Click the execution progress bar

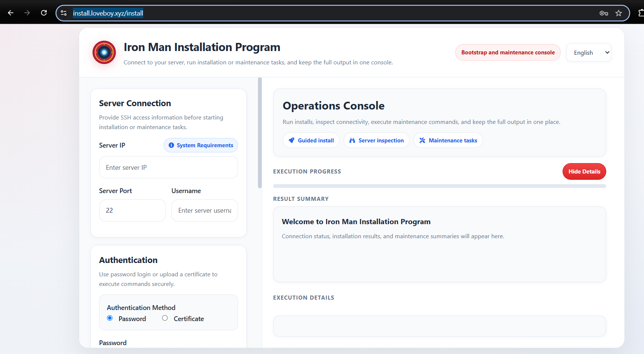coord(439,186)
